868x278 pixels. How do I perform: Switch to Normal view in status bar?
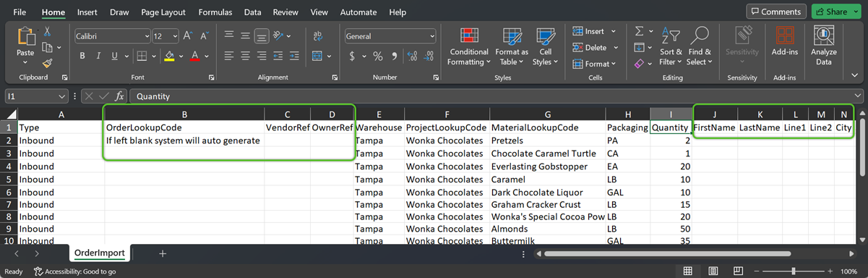pos(687,271)
